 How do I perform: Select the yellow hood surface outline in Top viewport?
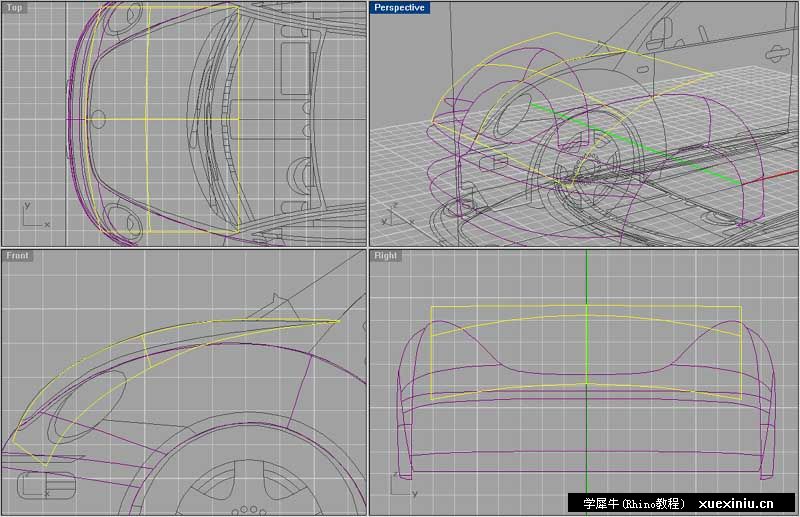pyautogui.click(x=162, y=119)
